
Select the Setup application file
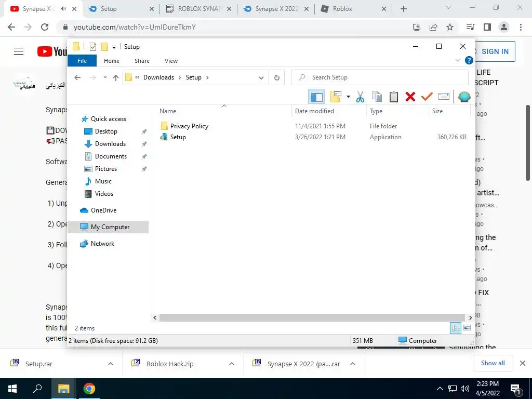(178, 137)
